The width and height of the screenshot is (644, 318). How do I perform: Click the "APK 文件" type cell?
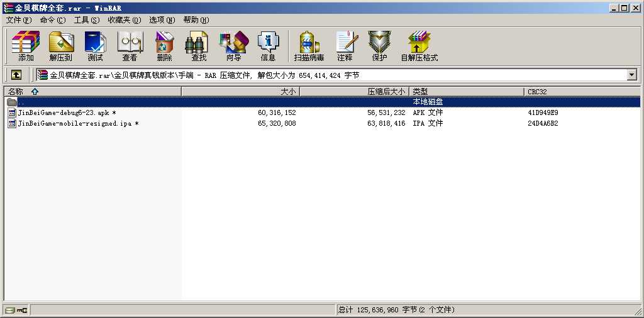click(x=428, y=112)
